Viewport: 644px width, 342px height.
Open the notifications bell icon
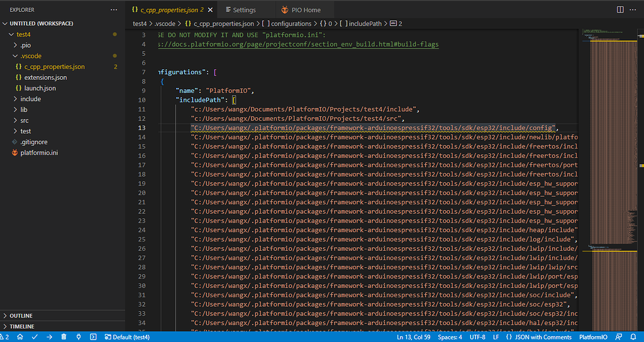click(633, 337)
